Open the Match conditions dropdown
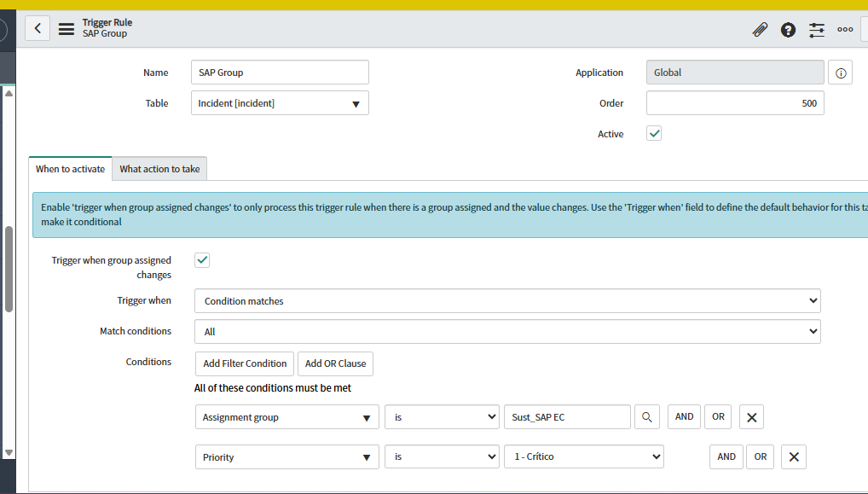This screenshot has width=868, height=494. pos(507,332)
